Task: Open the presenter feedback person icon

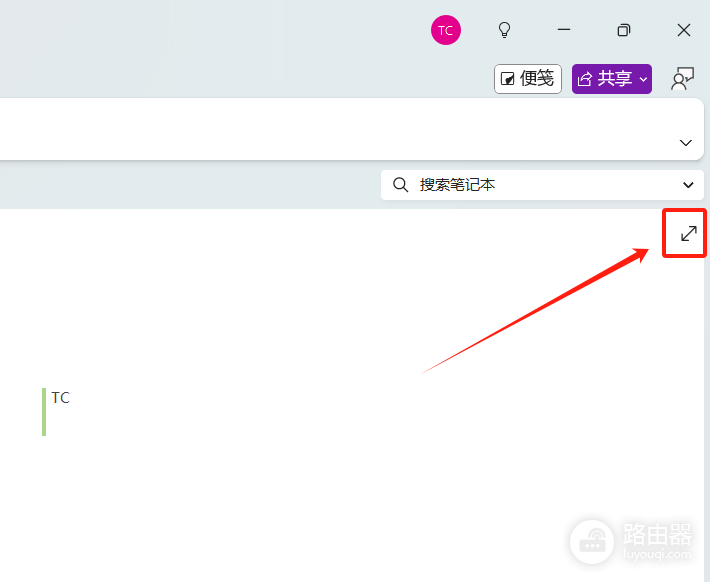Action: [x=682, y=79]
